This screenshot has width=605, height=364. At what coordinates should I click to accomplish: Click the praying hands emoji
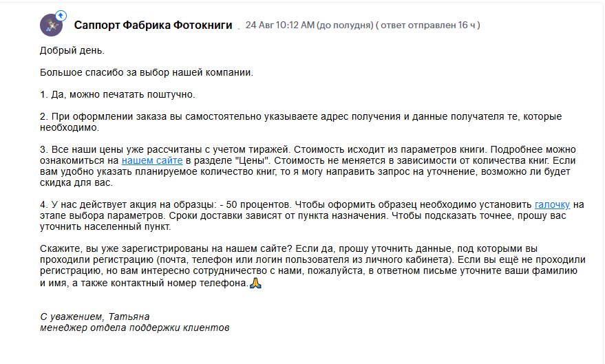[255, 283]
